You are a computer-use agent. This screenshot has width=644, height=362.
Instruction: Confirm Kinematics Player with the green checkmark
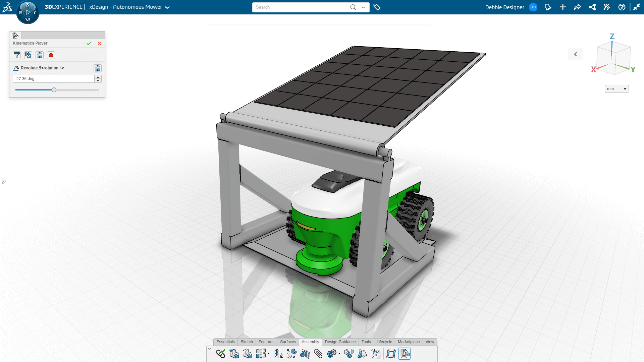[89, 44]
